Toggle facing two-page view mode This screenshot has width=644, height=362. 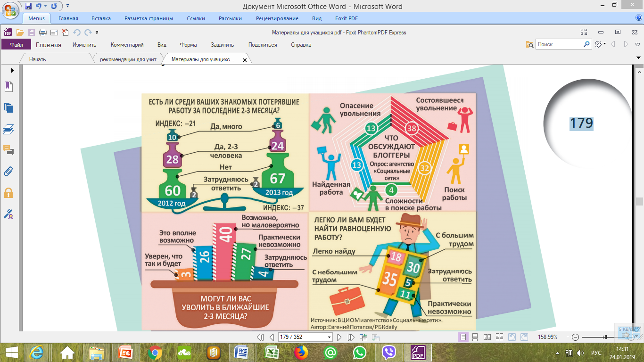point(487,337)
